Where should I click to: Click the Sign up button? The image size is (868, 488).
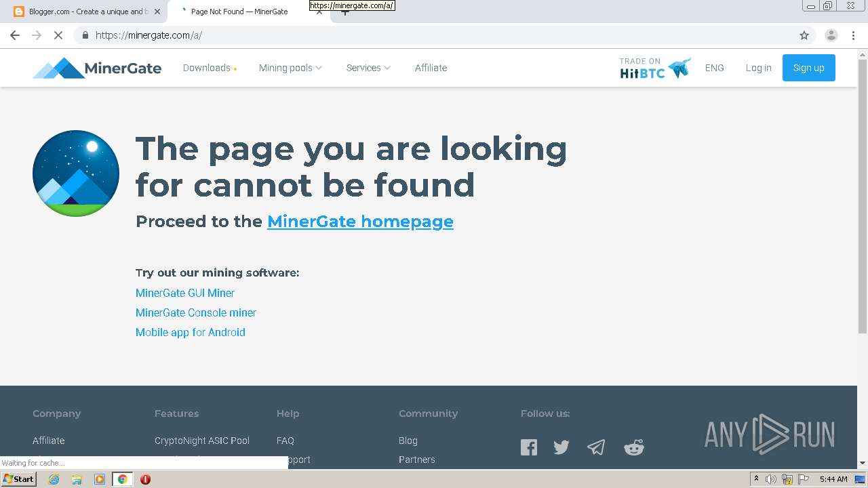pyautogui.click(x=809, y=68)
